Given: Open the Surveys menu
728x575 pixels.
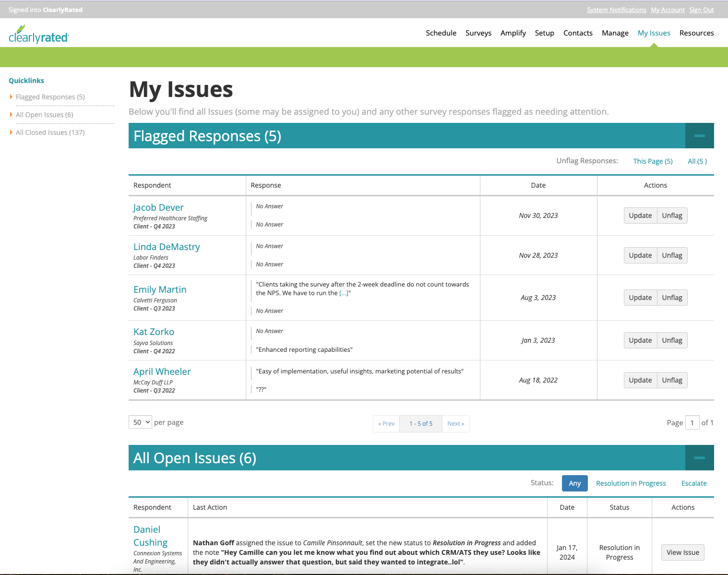Looking at the screenshot, I should tap(478, 33).
